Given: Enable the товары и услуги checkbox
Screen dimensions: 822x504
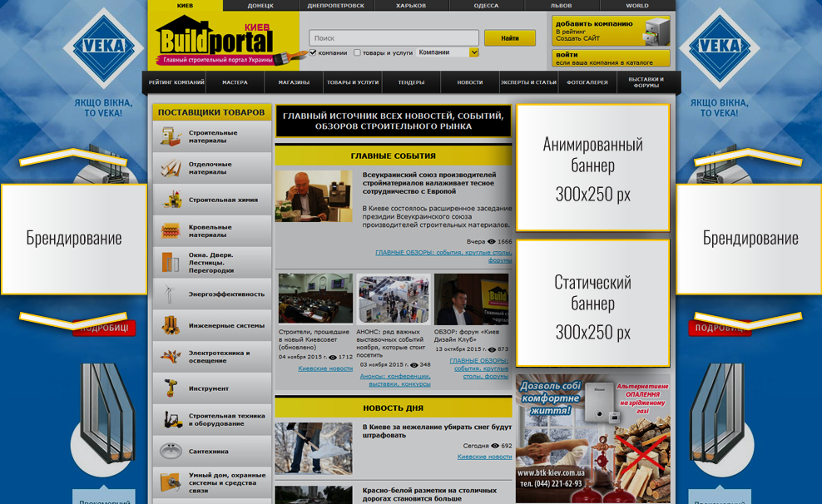Looking at the screenshot, I should coord(357,52).
